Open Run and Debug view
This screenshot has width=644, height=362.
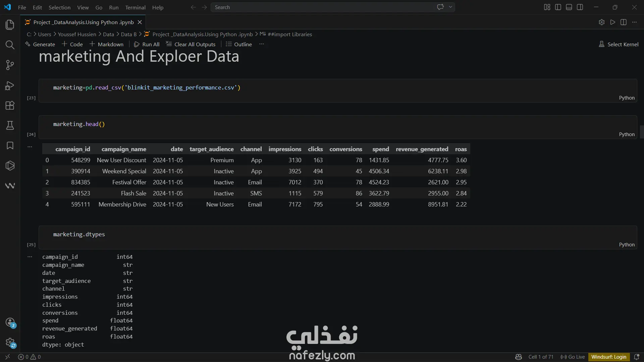[x=10, y=85]
